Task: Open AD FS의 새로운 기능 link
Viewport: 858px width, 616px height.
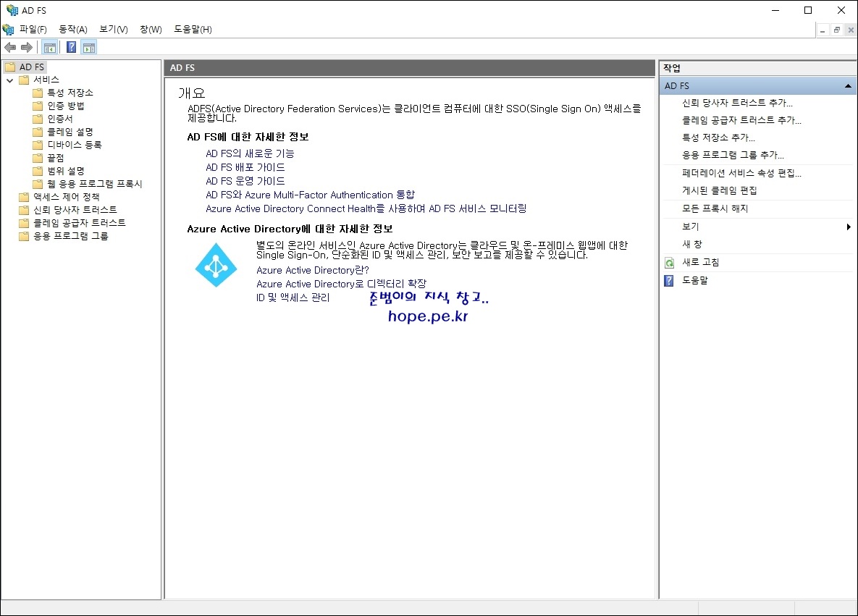Action: pyautogui.click(x=250, y=153)
